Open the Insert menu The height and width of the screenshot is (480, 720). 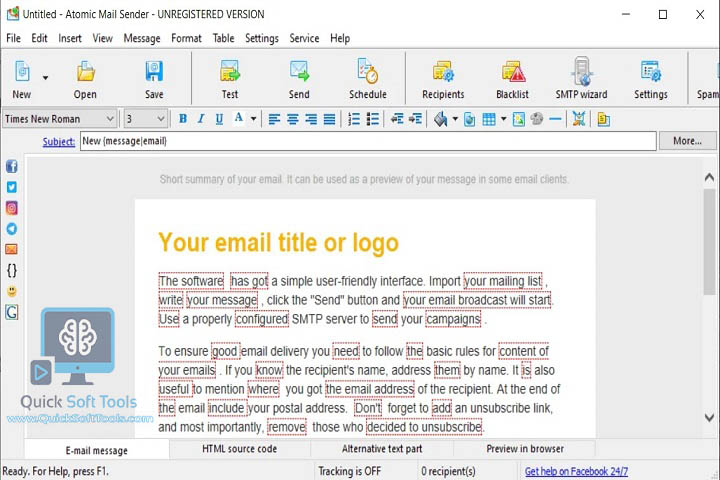tap(70, 38)
